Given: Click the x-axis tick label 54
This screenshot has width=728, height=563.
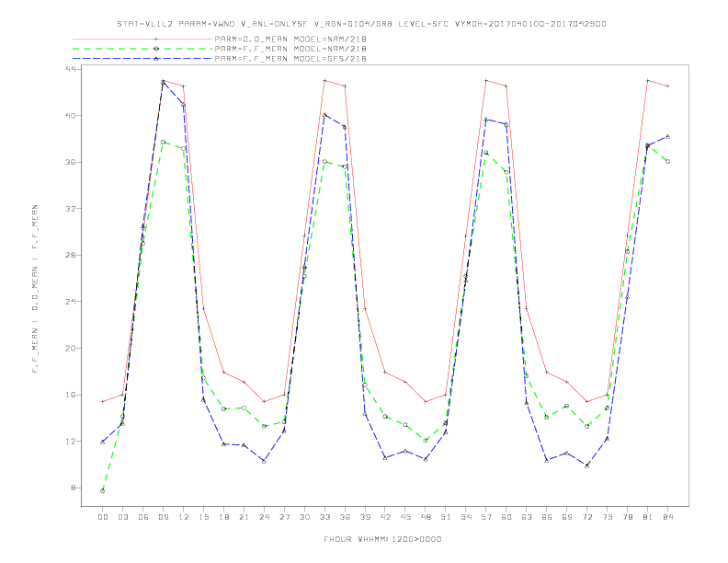Looking at the screenshot, I should click(x=466, y=517).
